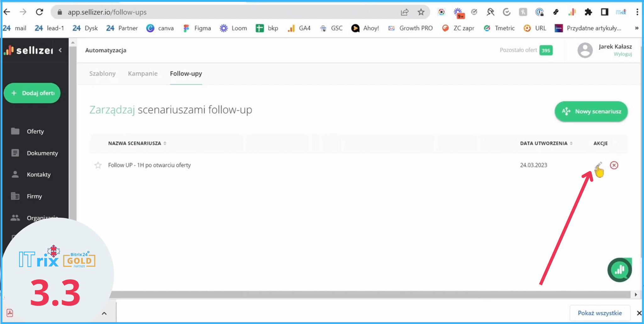Click the Dodaj ofertę button
Viewport: 644px width, 324px height.
click(32, 93)
